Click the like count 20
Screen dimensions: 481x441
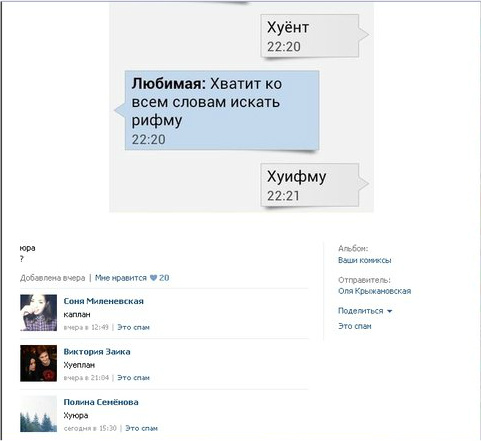point(164,278)
